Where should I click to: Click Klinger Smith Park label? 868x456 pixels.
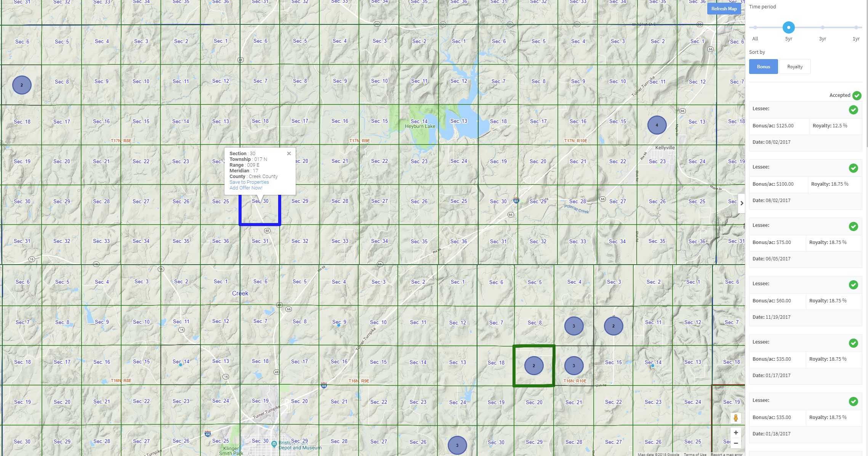(231, 451)
